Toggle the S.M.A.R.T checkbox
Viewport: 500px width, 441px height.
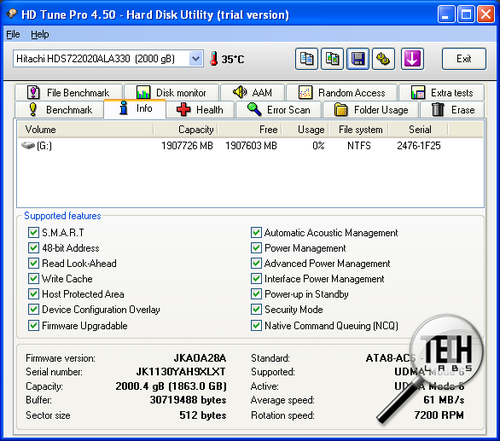33,232
